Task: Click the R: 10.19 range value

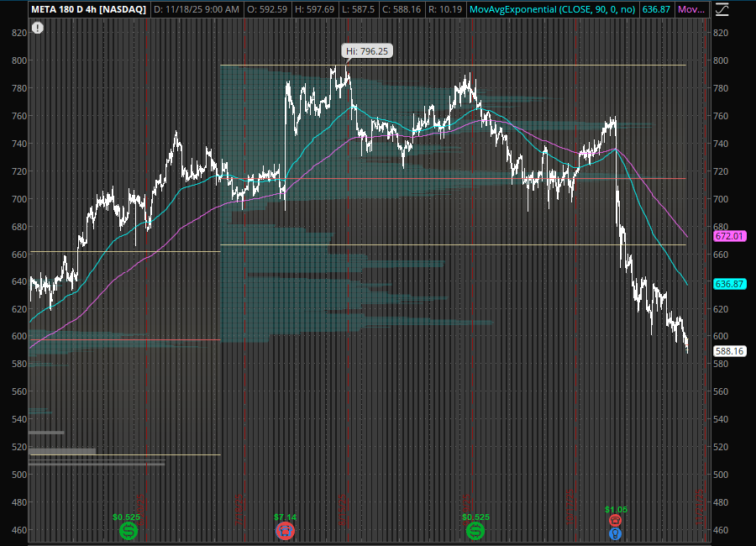Action: (444, 9)
